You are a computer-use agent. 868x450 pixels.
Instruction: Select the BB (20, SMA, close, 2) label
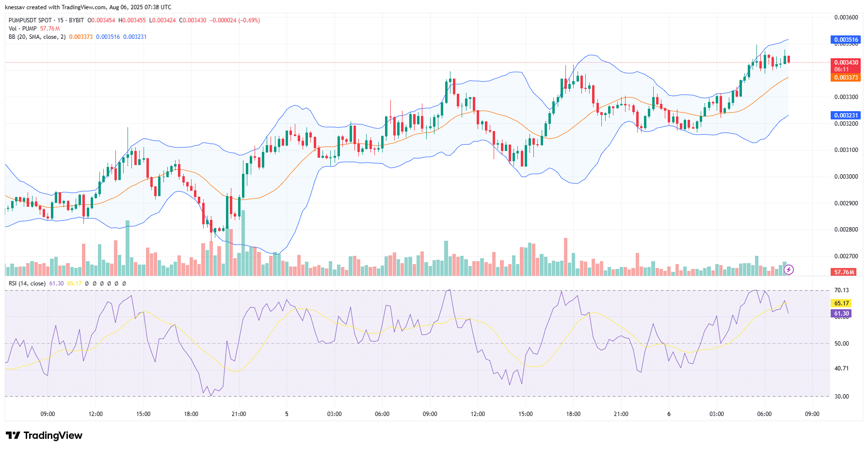[x=37, y=37]
